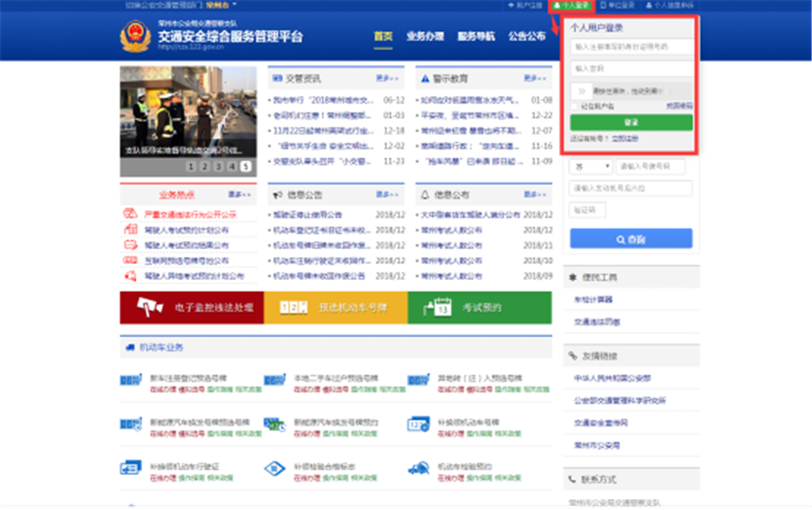Switch to carousel slide 1
Image resolution: width=812 pixels, height=510 pixels.
tap(190, 167)
